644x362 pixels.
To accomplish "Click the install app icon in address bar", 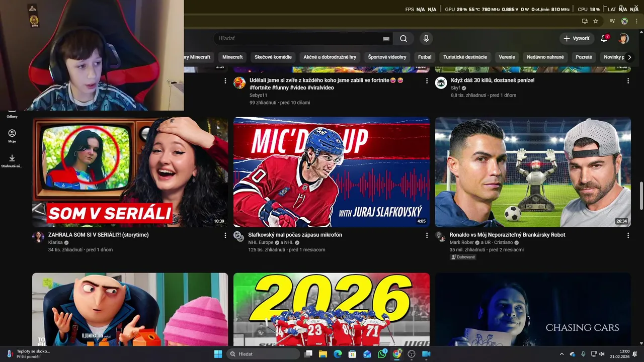I will pyautogui.click(x=585, y=21).
